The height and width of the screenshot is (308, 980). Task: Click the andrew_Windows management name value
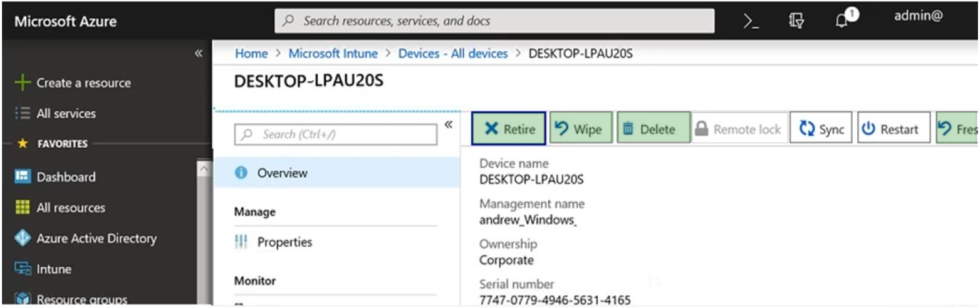pyautogui.click(x=529, y=220)
